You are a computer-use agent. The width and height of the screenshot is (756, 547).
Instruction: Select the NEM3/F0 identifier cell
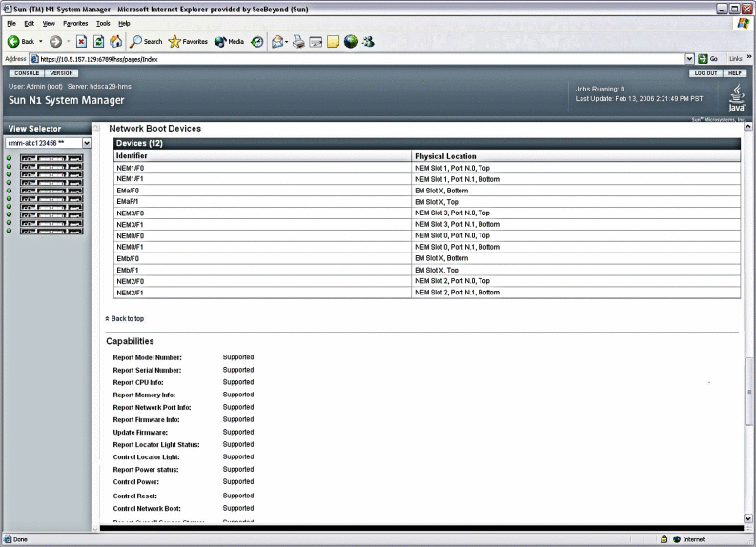click(x=262, y=213)
